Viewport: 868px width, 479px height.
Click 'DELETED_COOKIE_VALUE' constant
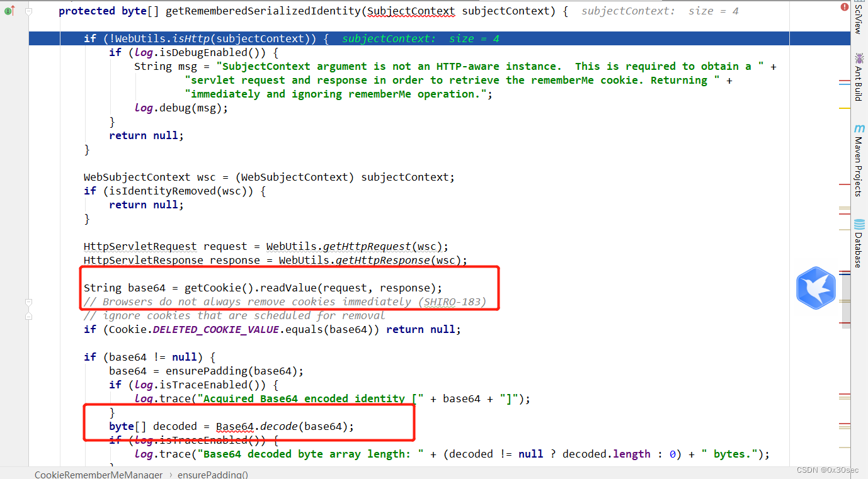(215, 329)
